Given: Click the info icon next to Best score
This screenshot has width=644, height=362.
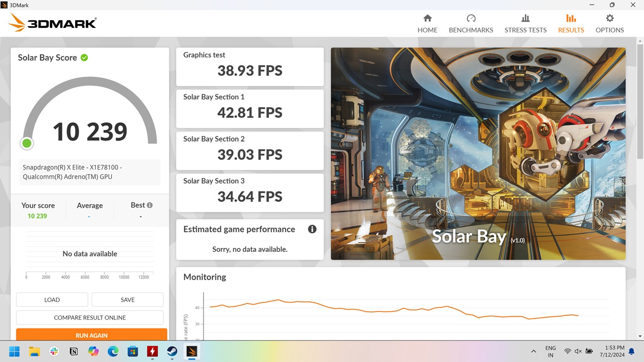Looking at the screenshot, I should (x=149, y=204).
